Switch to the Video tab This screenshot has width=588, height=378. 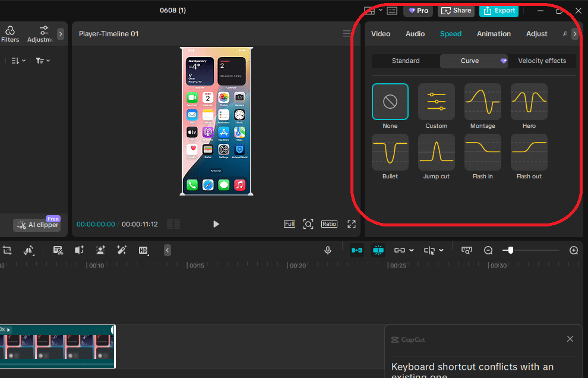coord(381,34)
